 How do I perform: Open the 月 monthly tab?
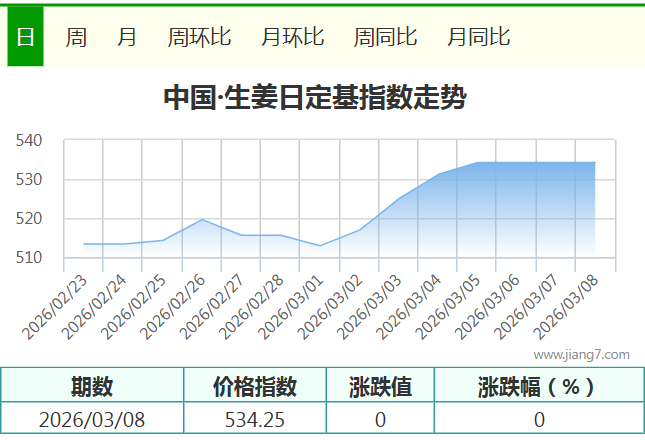(127, 38)
